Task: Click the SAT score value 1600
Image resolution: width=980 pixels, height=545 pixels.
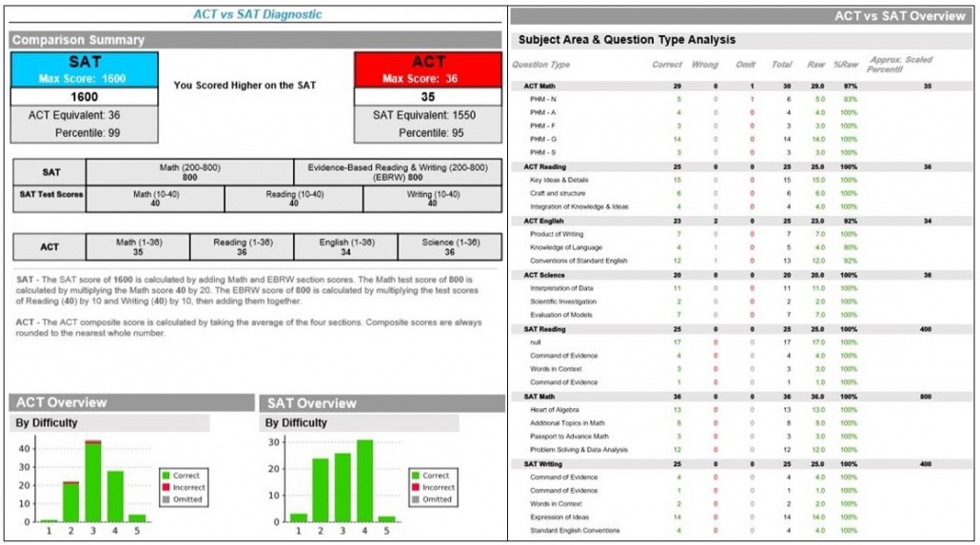Action: click(85, 97)
